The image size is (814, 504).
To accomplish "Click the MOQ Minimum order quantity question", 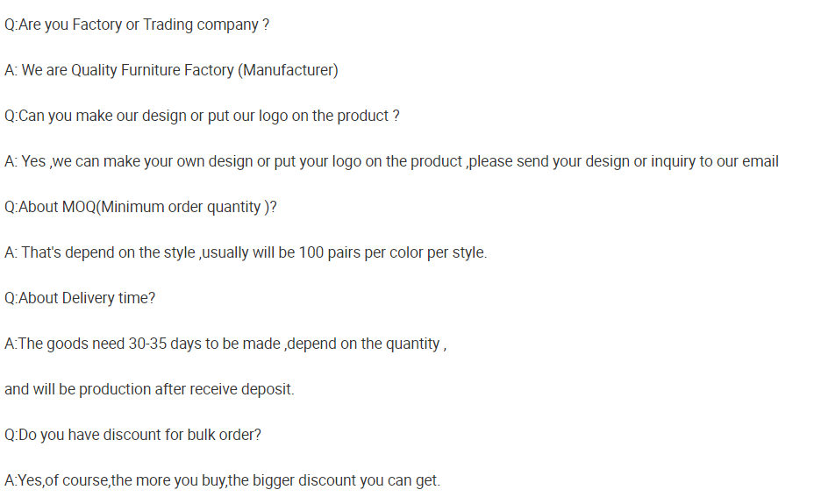I will 140,208.
